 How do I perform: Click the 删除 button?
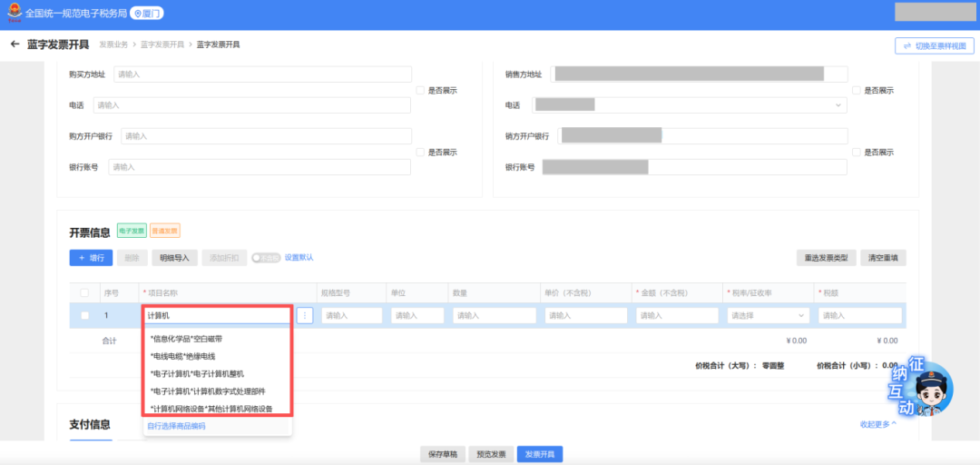pyautogui.click(x=132, y=257)
